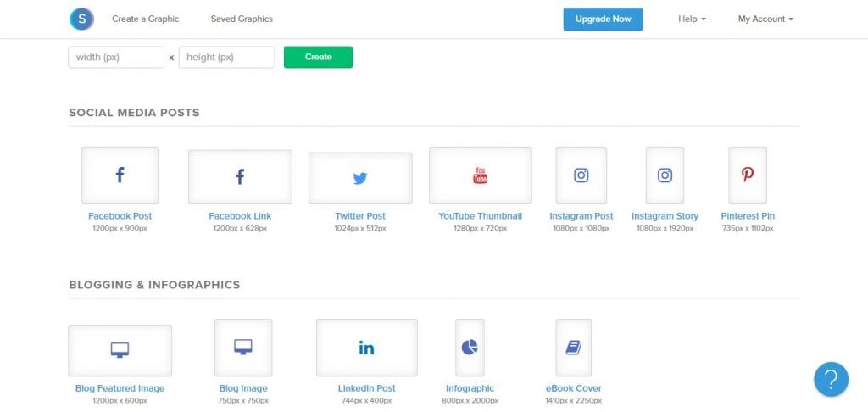Select the Facebook Post template icon
868x412 pixels.
tap(120, 175)
